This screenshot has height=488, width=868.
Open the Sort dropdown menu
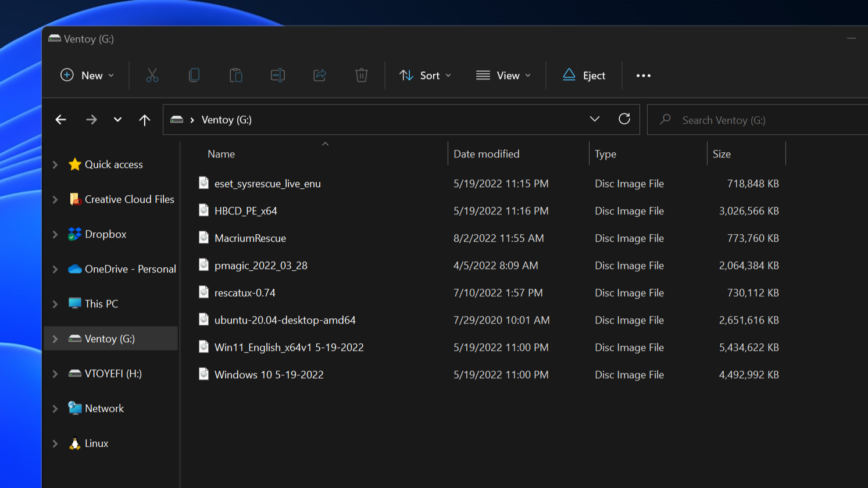pyautogui.click(x=426, y=75)
